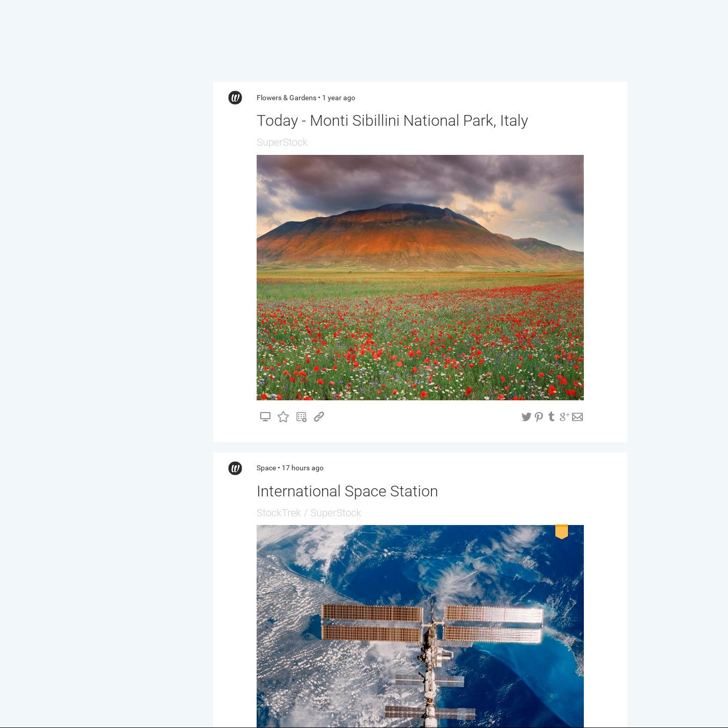Set Monti Sibillini image as desktop wallpaper
Screen dimensions: 728x728
click(x=265, y=417)
